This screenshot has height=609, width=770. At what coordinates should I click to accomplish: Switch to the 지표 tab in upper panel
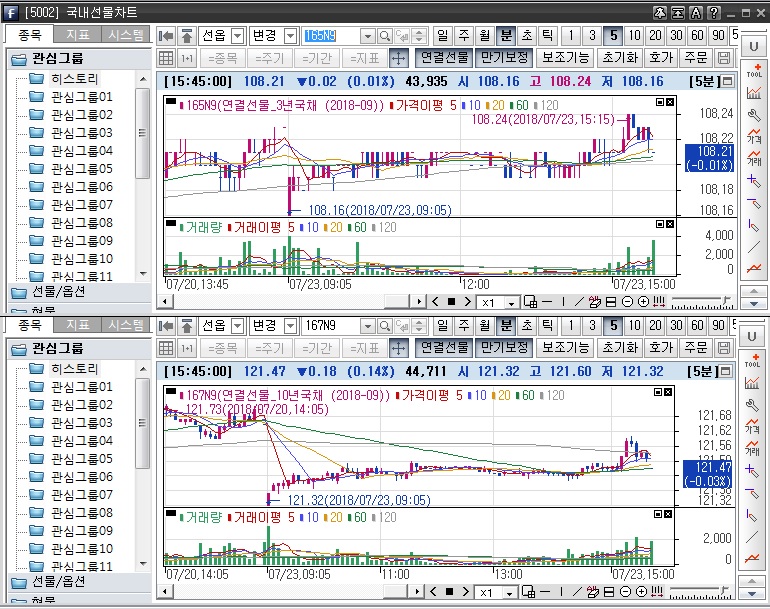[77, 34]
